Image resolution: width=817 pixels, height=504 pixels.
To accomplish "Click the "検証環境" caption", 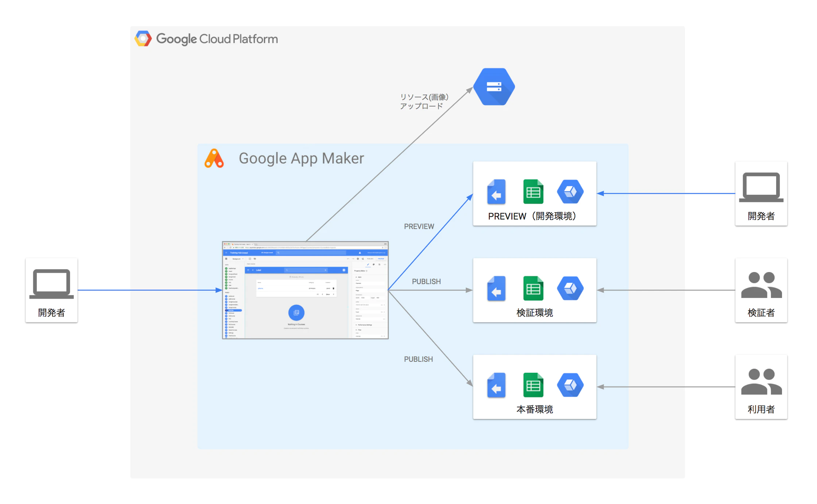I will [535, 313].
